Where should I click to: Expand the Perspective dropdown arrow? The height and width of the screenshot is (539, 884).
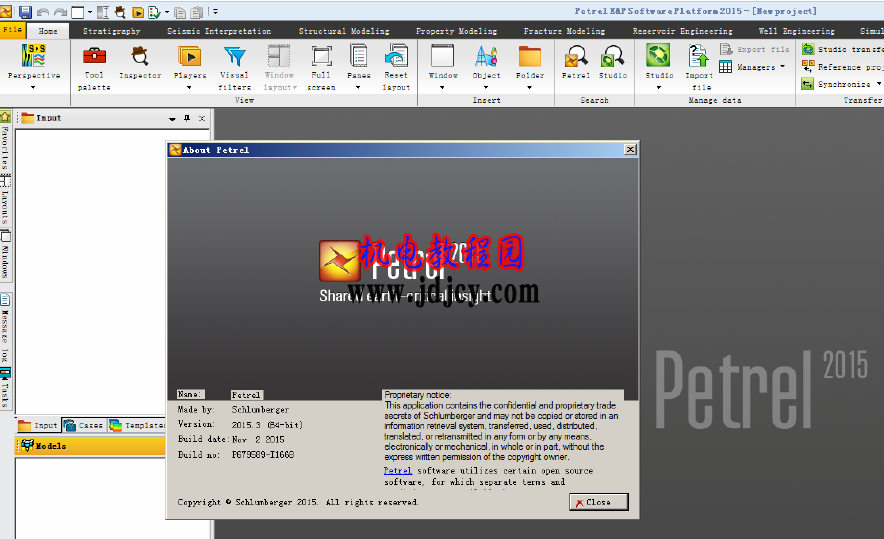(33, 87)
